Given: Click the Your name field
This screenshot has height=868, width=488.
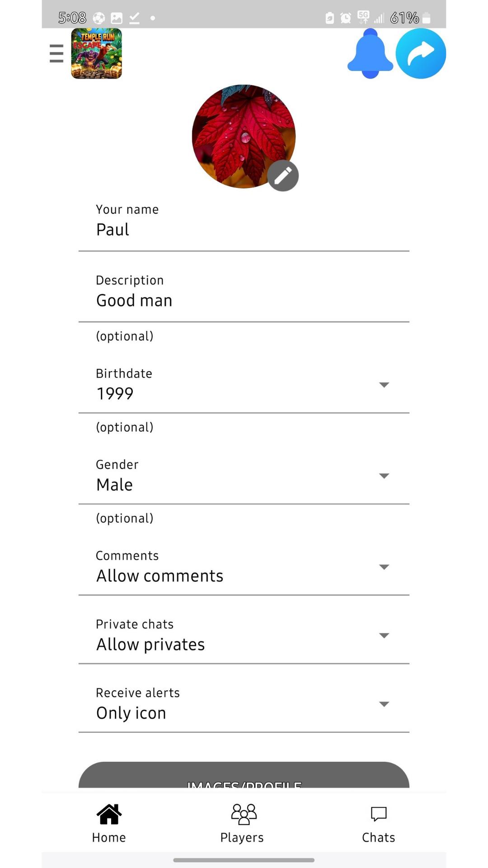Looking at the screenshot, I should pyautogui.click(x=244, y=230).
